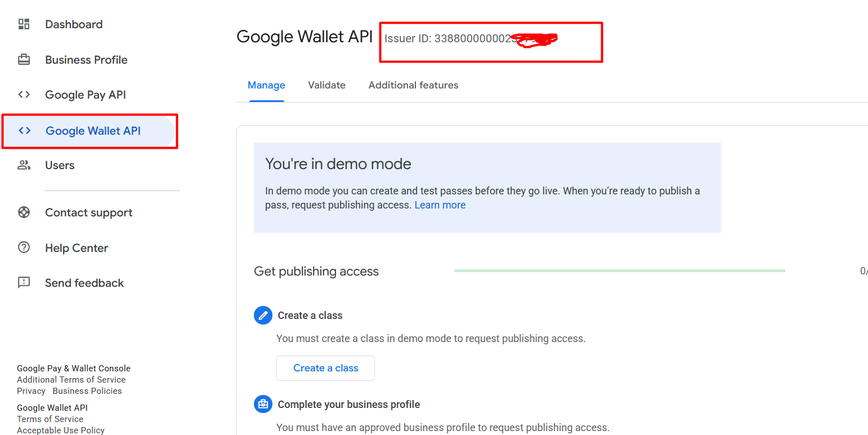The height and width of the screenshot is (435, 868).
Task: Click the Business Profile briefcase icon
Action: [x=24, y=60]
